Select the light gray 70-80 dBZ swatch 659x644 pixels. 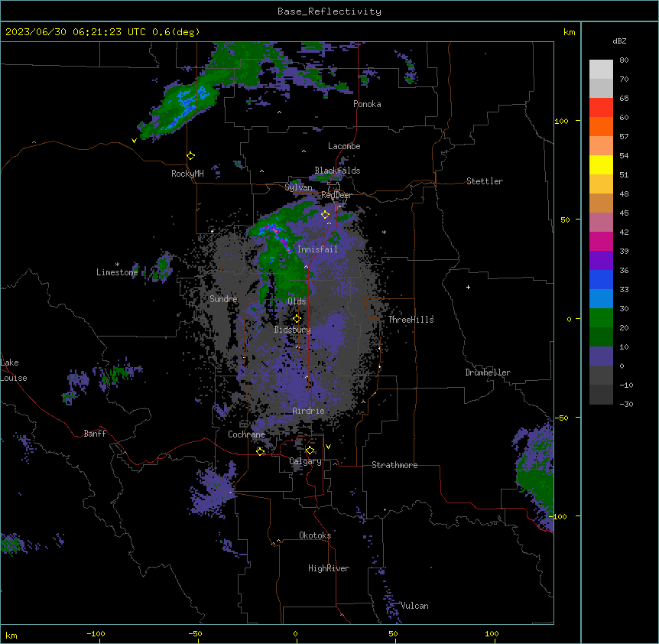click(x=601, y=70)
